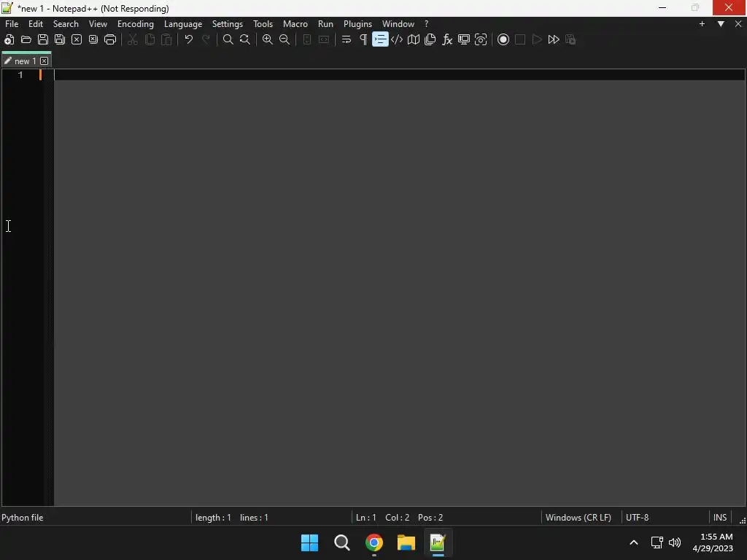747x560 pixels.
Task: Close the new 1 tab
Action: click(x=44, y=61)
